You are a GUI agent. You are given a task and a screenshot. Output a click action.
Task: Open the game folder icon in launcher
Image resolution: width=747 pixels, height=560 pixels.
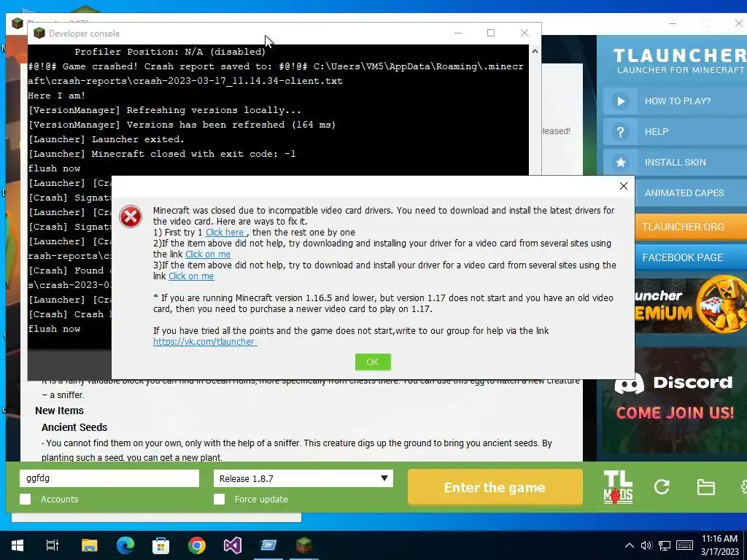(x=705, y=487)
